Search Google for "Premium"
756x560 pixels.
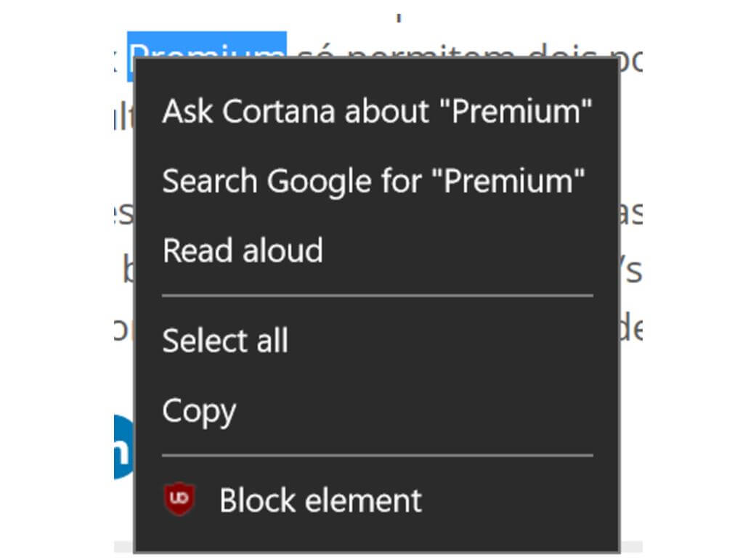373,181
